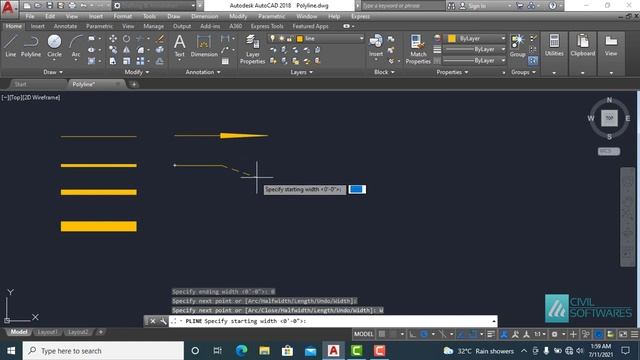The height and width of the screenshot is (360, 640).
Task: Toggle layer on/off lightbulb icon
Action: [273, 38]
